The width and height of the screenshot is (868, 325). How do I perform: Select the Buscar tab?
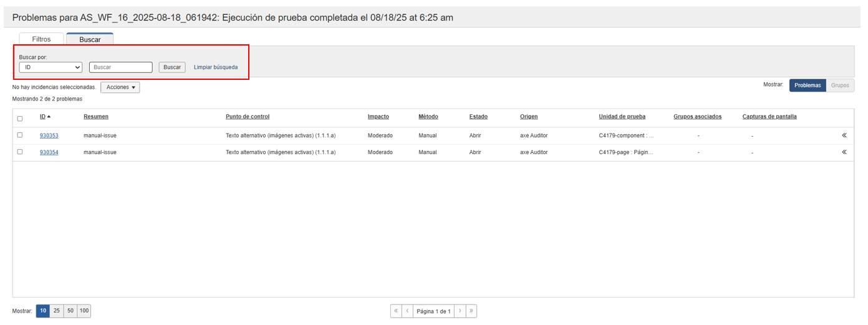pyautogui.click(x=90, y=39)
